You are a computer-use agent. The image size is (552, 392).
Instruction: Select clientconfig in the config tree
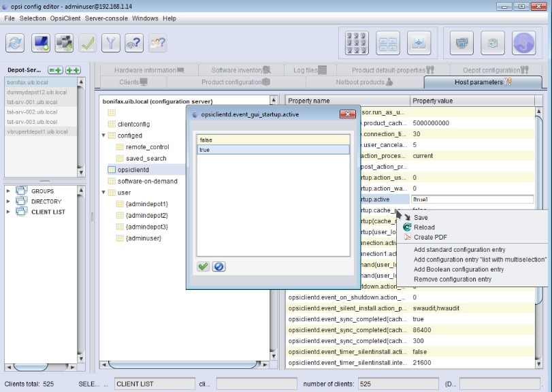(133, 124)
